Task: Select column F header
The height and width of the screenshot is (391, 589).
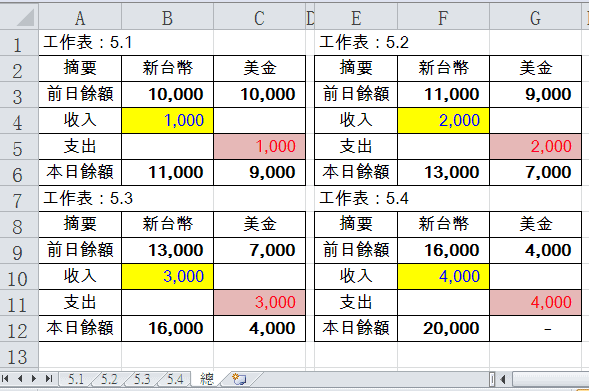Action: (443, 17)
